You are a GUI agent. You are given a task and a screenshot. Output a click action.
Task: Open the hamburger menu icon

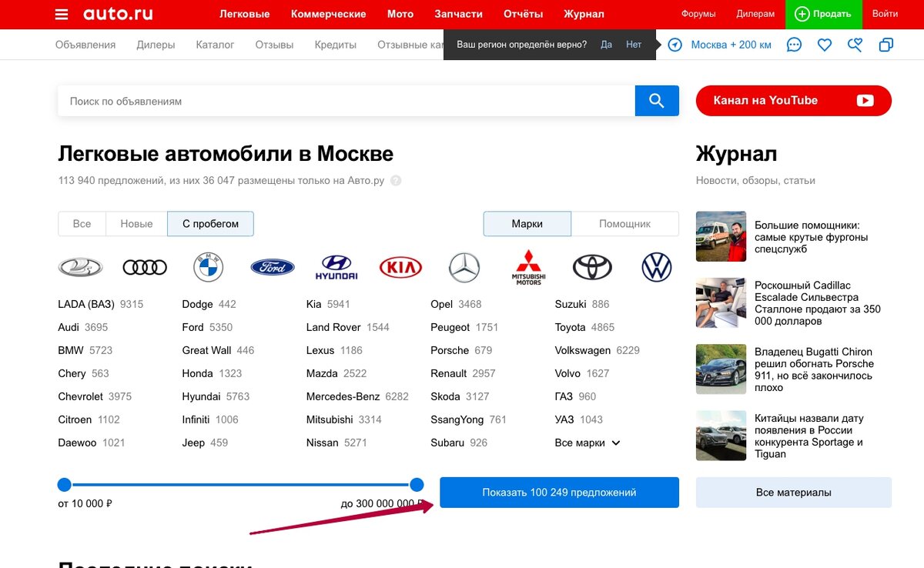coord(62,15)
